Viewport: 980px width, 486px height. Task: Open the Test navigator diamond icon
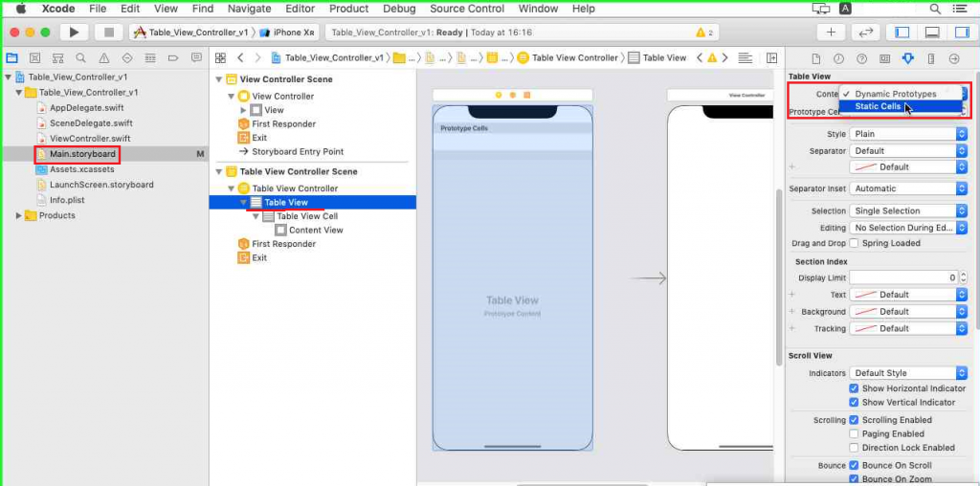(127, 58)
